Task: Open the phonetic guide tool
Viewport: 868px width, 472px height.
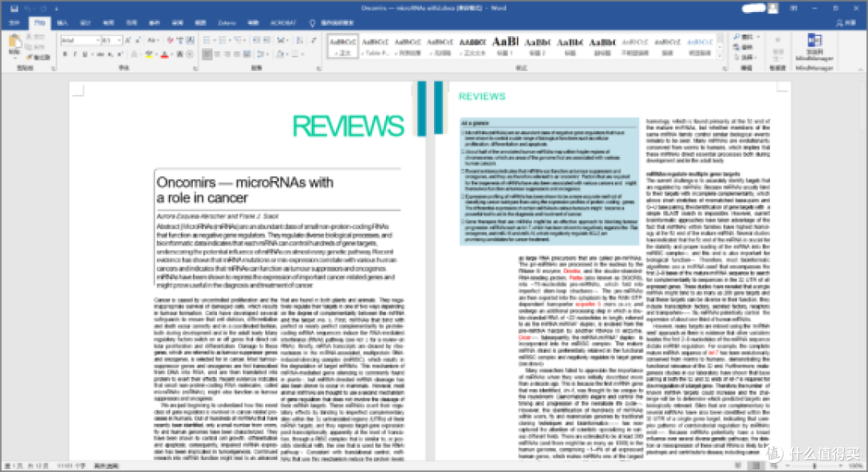Action: click(x=180, y=40)
